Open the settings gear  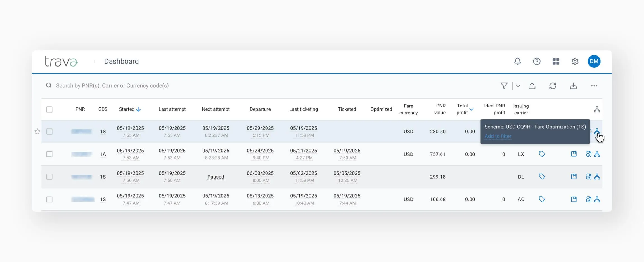click(x=575, y=61)
